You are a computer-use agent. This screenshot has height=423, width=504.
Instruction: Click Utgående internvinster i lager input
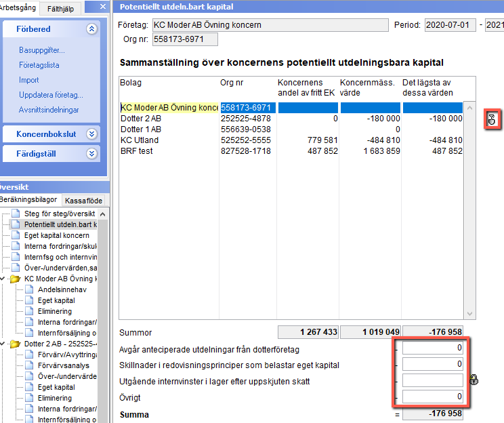(x=432, y=380)
